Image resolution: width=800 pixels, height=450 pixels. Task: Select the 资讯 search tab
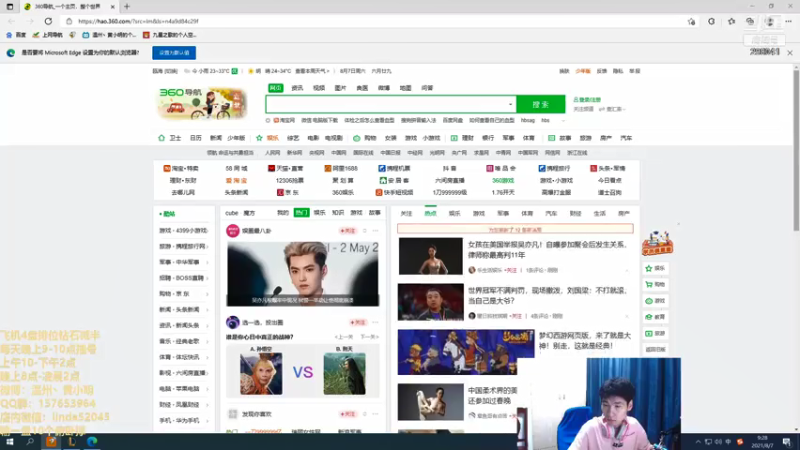(297, 88)
